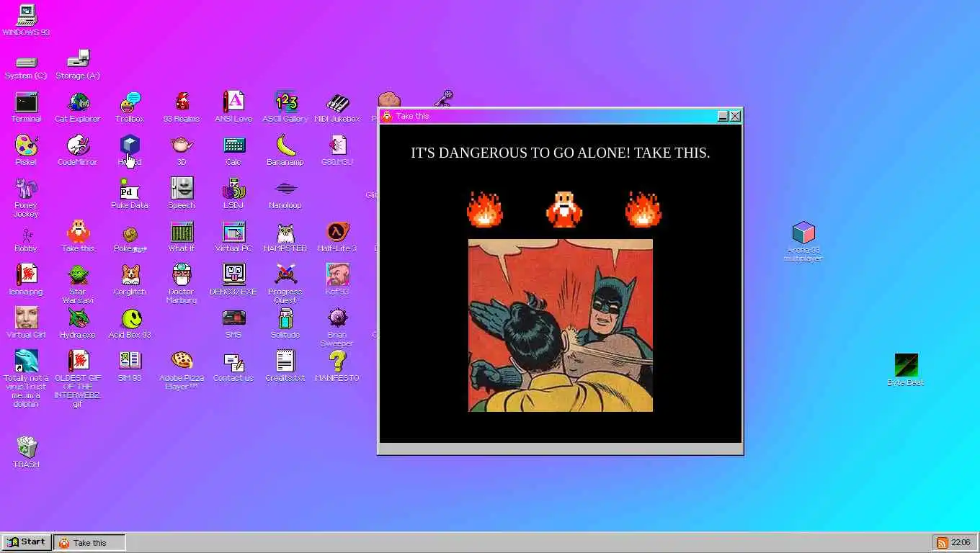Click the Take this window title bar icon
The image size is (980, 553).
click(387, 116)
